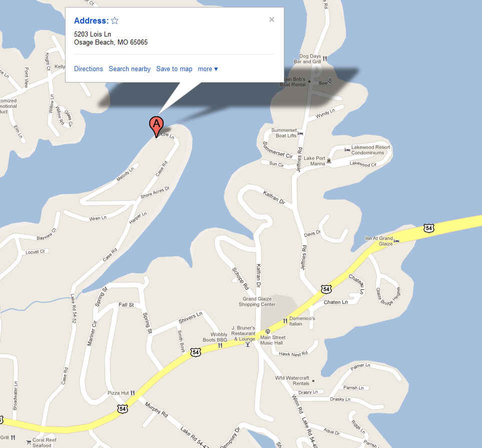Click the Coral Reef Seafood cart icon
Image resolution: width=482 pixels, height=448 pixels.
(x=29, y=442)
